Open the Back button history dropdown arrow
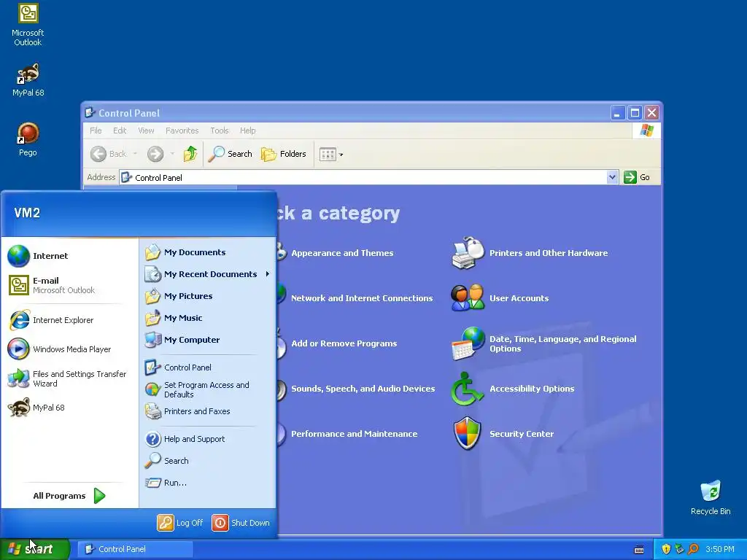The width and height of the screenshot is (747, 560). 135,154
